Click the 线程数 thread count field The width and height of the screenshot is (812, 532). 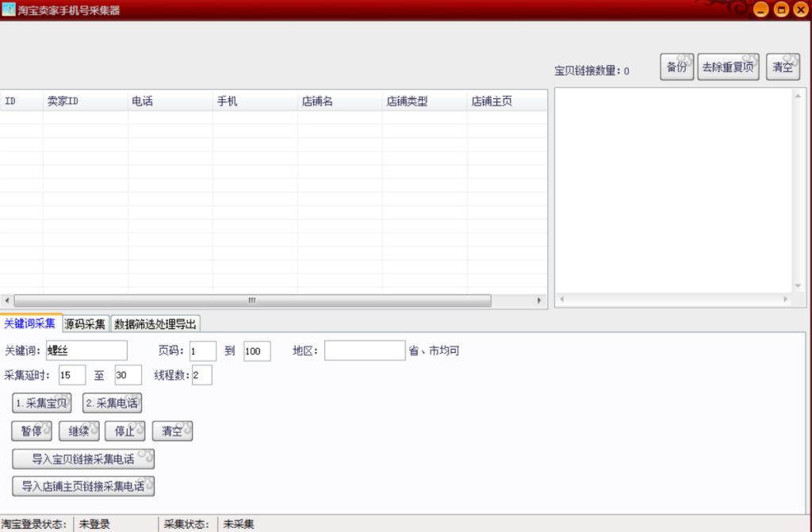[x=201, y=375]
